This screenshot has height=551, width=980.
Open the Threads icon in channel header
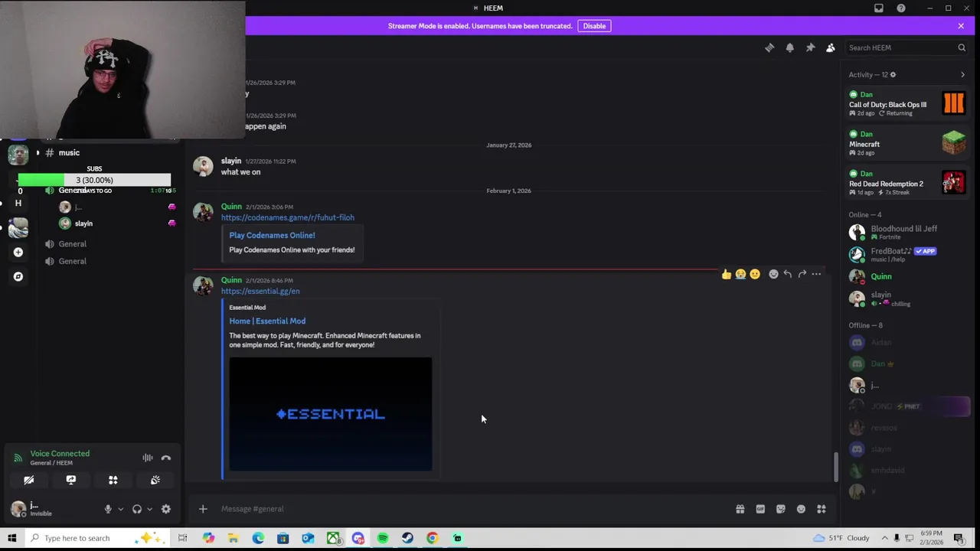click(769, 47)
